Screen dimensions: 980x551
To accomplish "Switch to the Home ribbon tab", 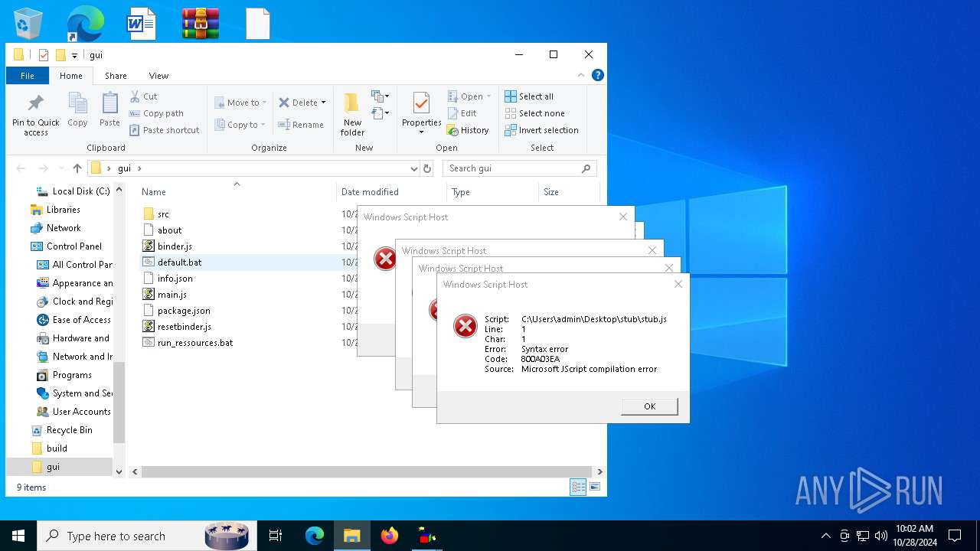I will [71, 76].
